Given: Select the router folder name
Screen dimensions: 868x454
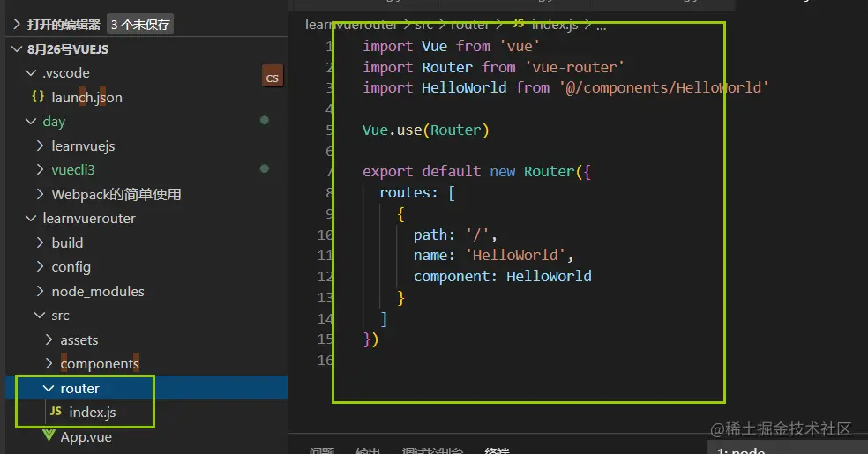Looking at the screenshot, I should coord(79,388).
